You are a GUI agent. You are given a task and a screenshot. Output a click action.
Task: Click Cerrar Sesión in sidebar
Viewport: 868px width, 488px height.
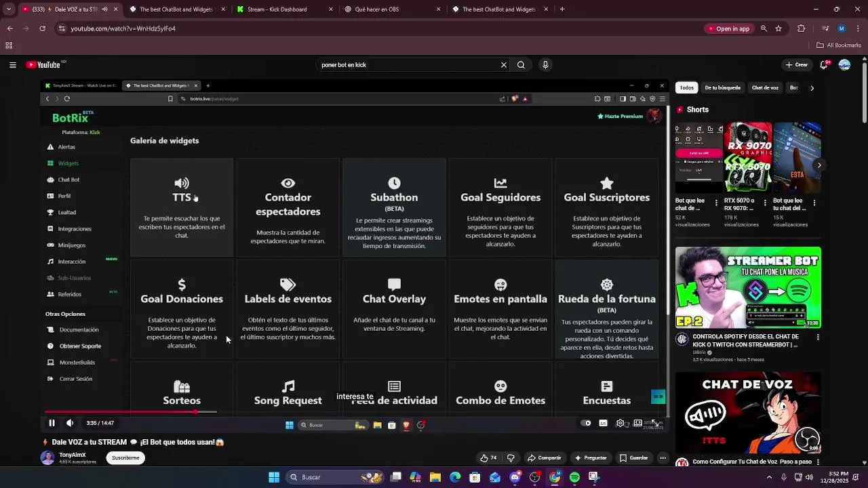tap(75, 379)
